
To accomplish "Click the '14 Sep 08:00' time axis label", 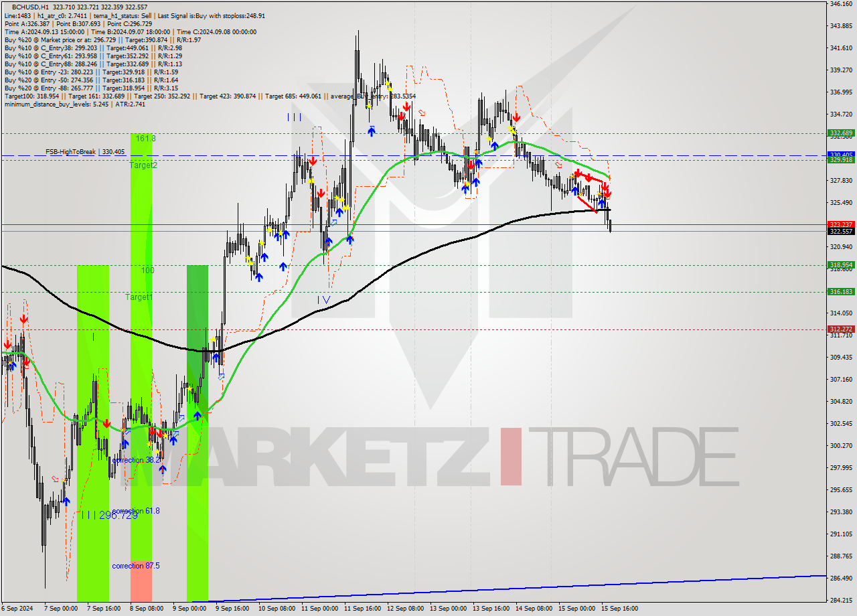I will click(x=533, y=609).
